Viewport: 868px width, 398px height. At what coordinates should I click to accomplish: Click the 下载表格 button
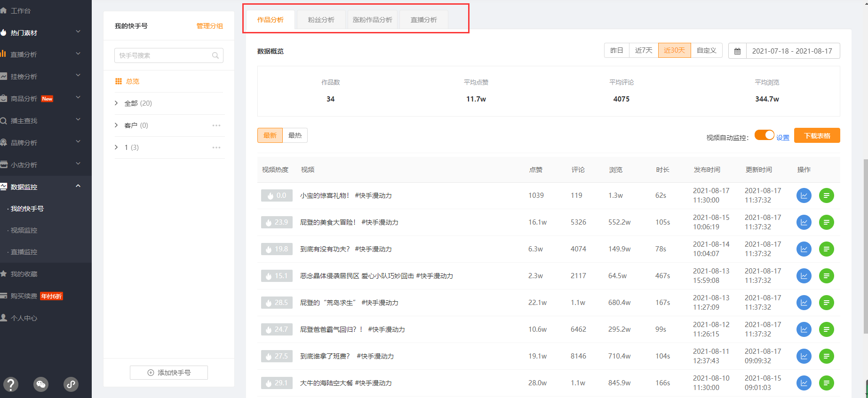tap(817, 136)
